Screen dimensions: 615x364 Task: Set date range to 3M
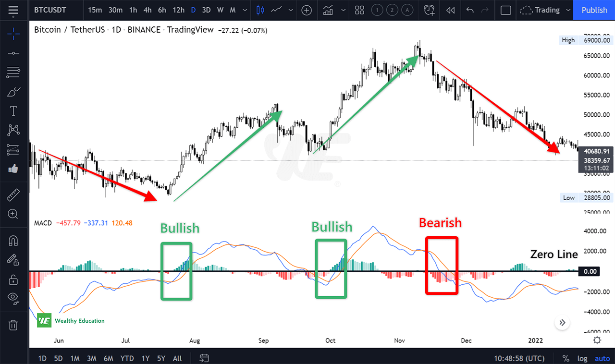[x=91, y=358]
